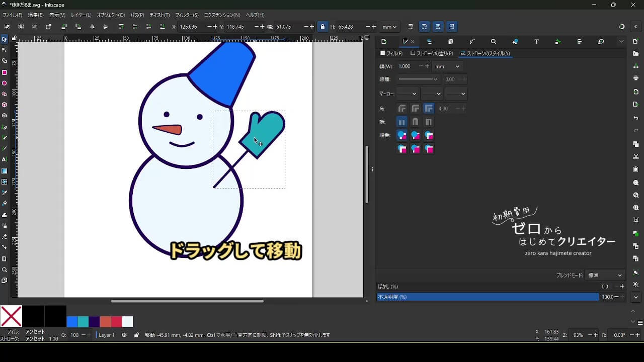The height and width of the screenshot is (362, 644).
Task: Open the dash pattern line style dropdown
Action: click(418, 79)
